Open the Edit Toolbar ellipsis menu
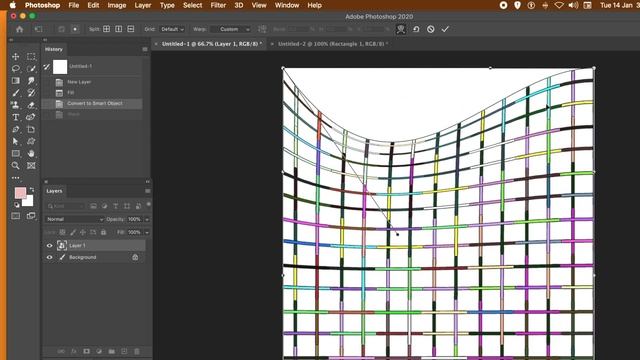640x360 pixels. 16,178
